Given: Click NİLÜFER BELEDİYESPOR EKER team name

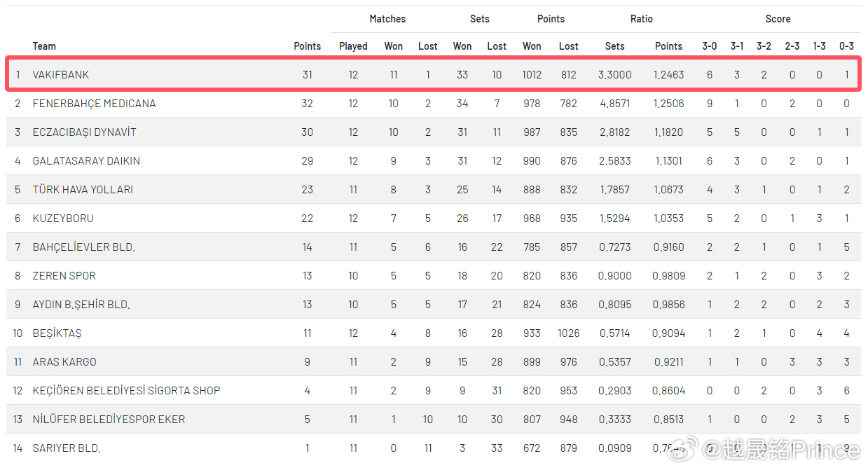Looking at the screenshot, I should coord(109,420).
